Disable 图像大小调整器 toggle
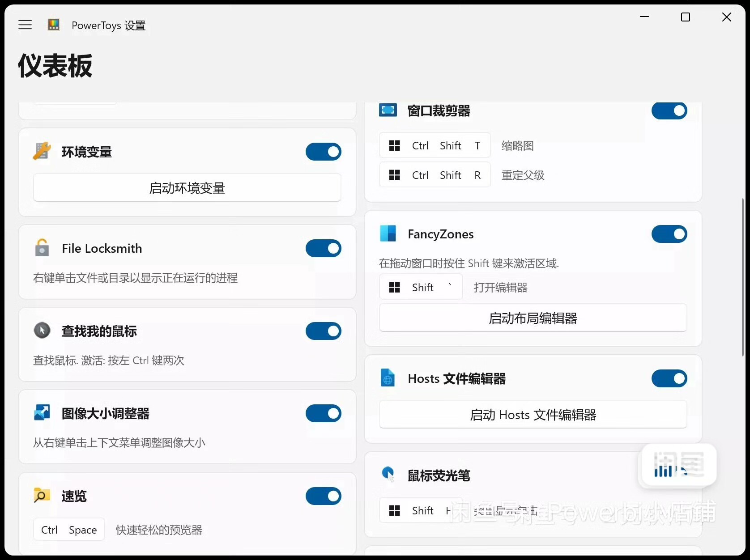 click(x=324, y=413)
